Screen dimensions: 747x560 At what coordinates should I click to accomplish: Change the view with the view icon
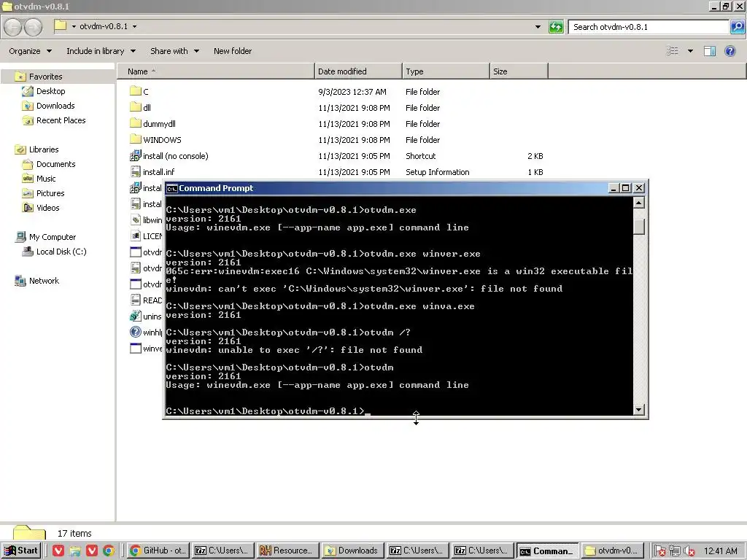click(672, 51)
